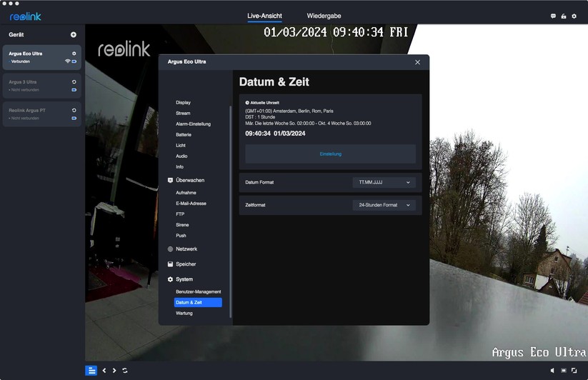Open the Stream settings page

183,113
